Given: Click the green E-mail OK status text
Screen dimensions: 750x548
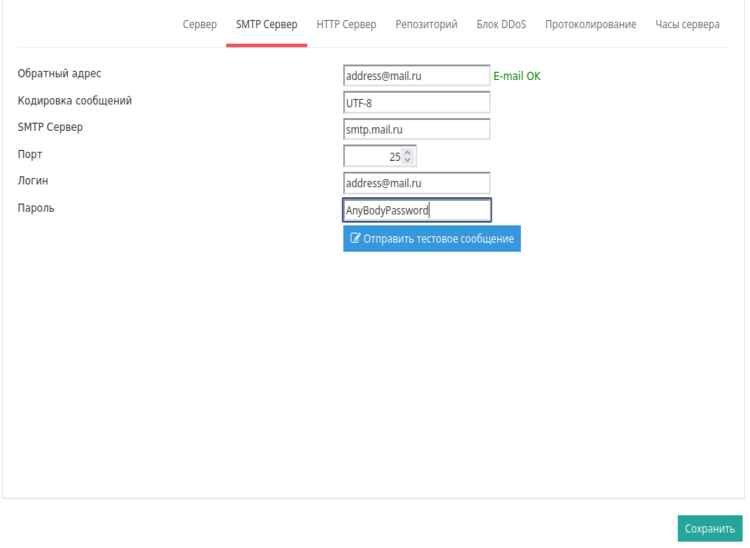Looking at the screenshot, I should point(517,76).
